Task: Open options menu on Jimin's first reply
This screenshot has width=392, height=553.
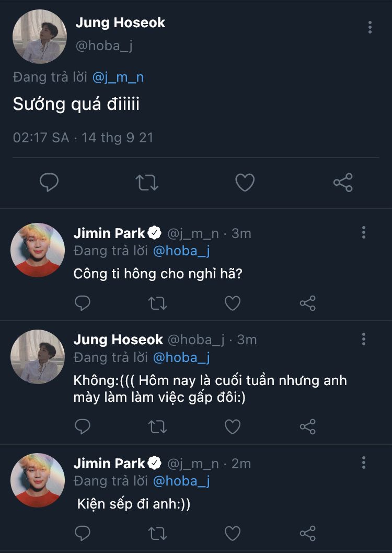Action: [x=364, y=233]
